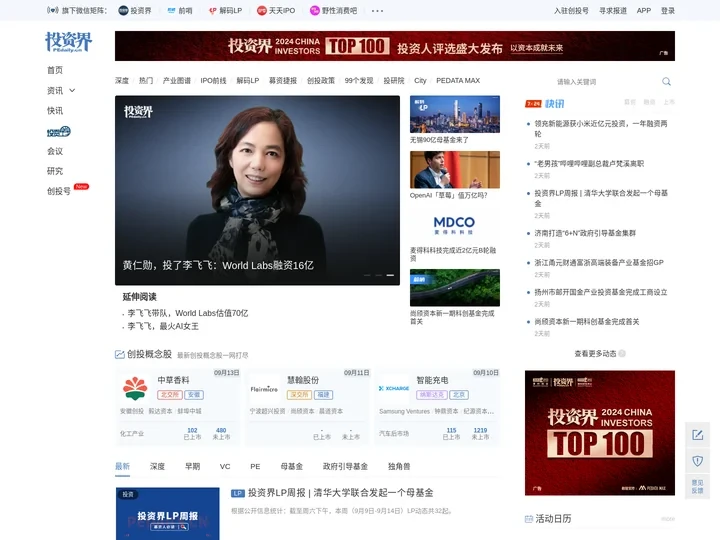Open 领充新能源获小米近亿元投资 news item
This screenshot has height=540, width=720.
(601, 129)
